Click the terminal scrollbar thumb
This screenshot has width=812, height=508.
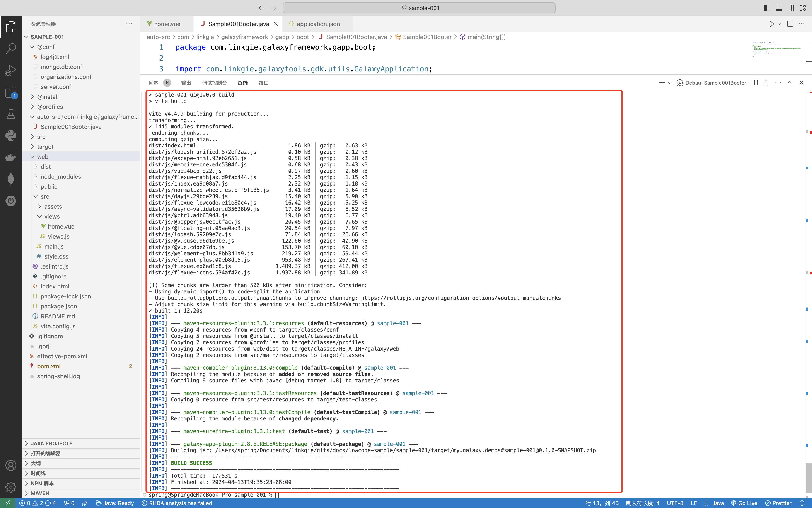[x=809, y=478]
